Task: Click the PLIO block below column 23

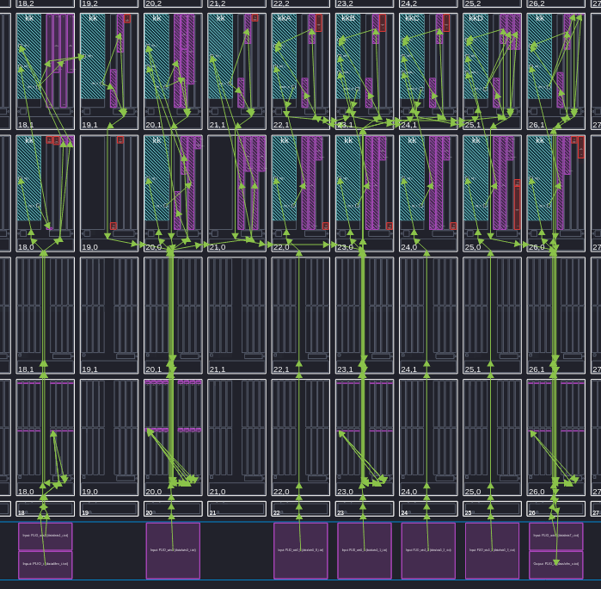Action: click(x=364, y=550)
